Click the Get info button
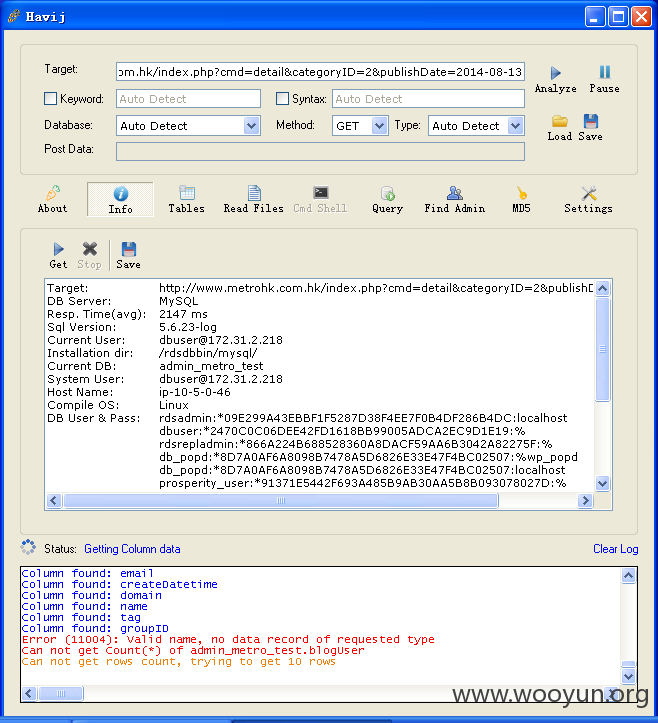The width and height of the screenshot is (658, 723). pos(58,255)
